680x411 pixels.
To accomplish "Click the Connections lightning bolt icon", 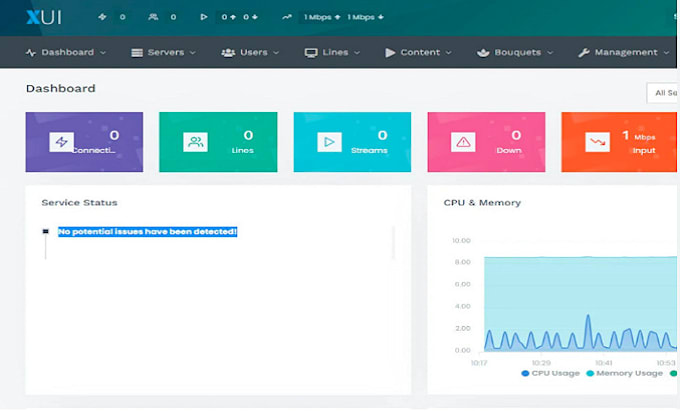I will tap(62, 142).
